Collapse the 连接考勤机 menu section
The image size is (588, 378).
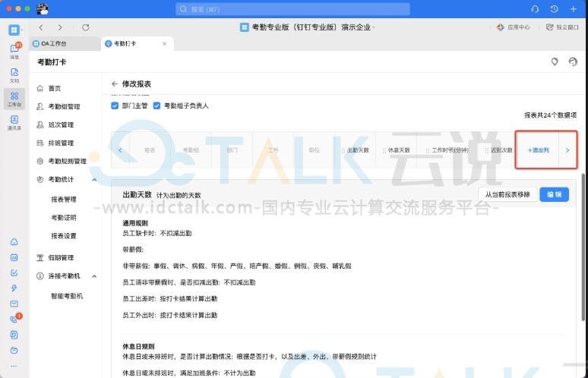[94, 276]
